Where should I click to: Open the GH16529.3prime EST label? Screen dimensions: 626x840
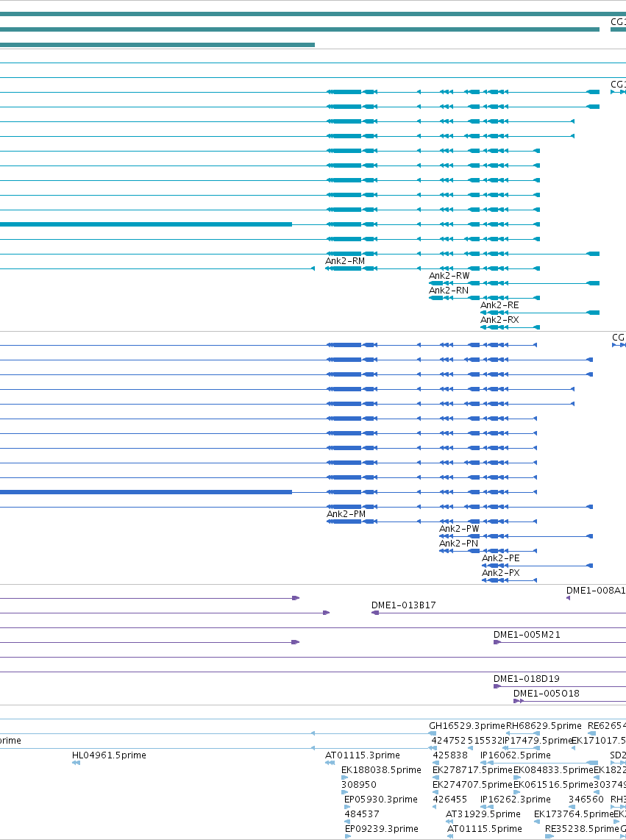click(x=467, y=726)
